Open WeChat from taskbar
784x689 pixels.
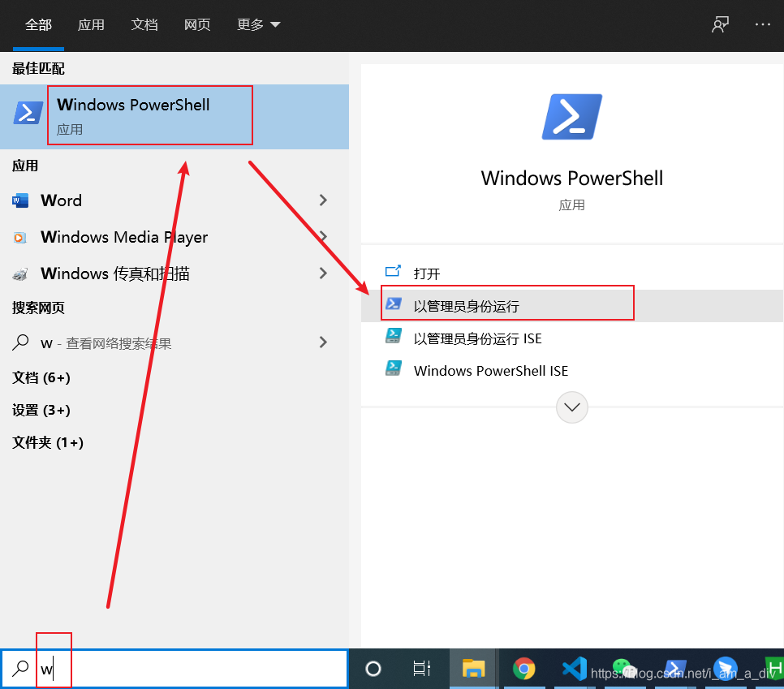pos(624,669)
